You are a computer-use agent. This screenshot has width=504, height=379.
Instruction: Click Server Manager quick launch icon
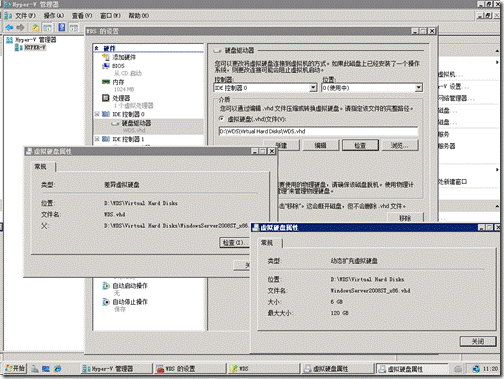(35, 368)
